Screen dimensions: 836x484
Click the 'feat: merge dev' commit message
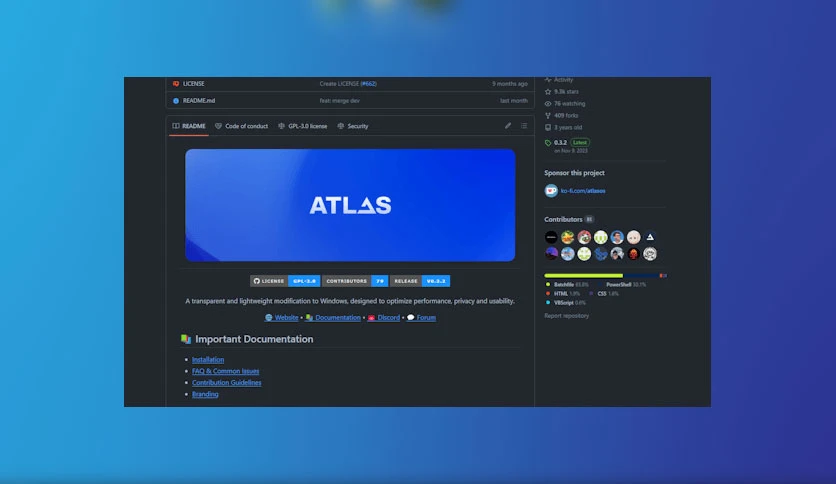click(x=339, y=100)
